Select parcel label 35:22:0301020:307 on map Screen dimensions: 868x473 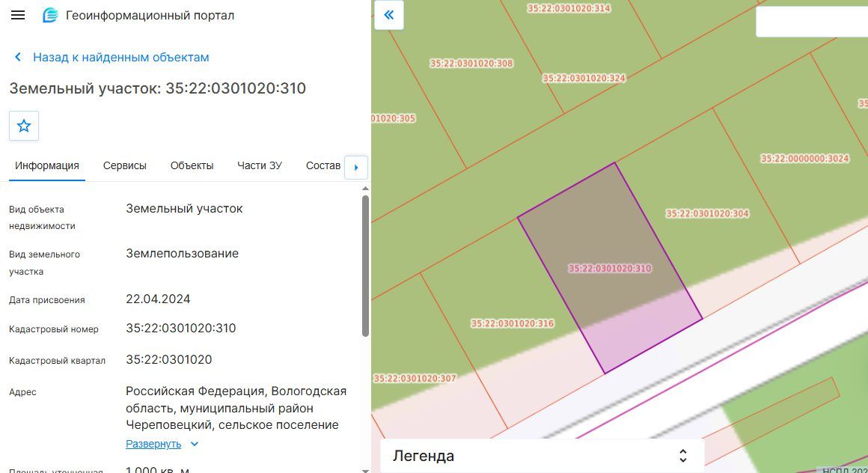(415, 378)
